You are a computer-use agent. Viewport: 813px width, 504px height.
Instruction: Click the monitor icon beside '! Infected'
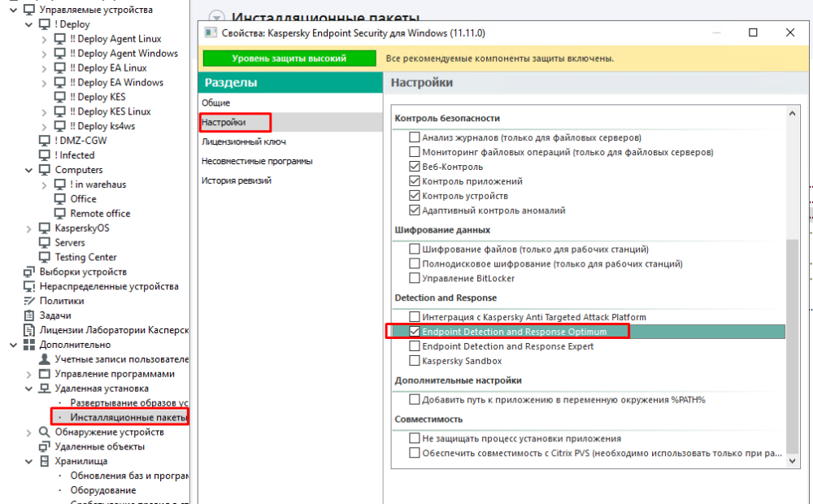45,155
